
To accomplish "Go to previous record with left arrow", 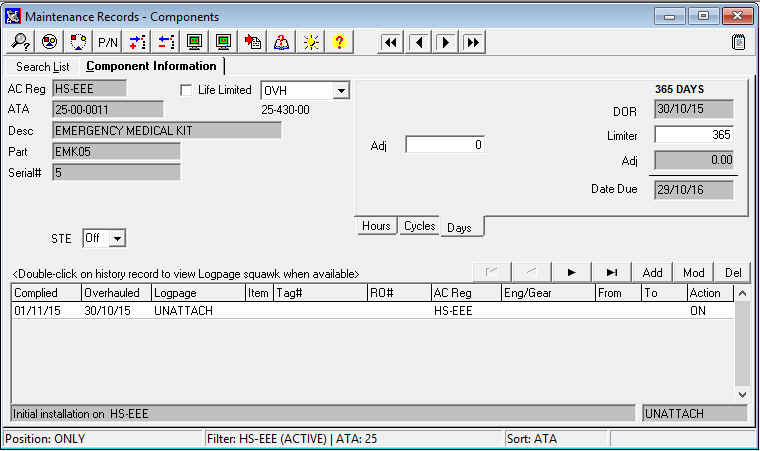I will point(419,43).
